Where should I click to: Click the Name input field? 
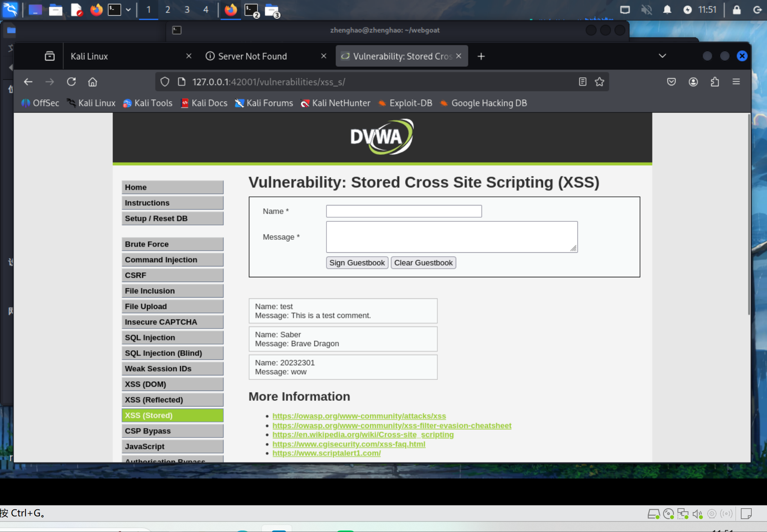pyautogui.click(x=403, y=211)
